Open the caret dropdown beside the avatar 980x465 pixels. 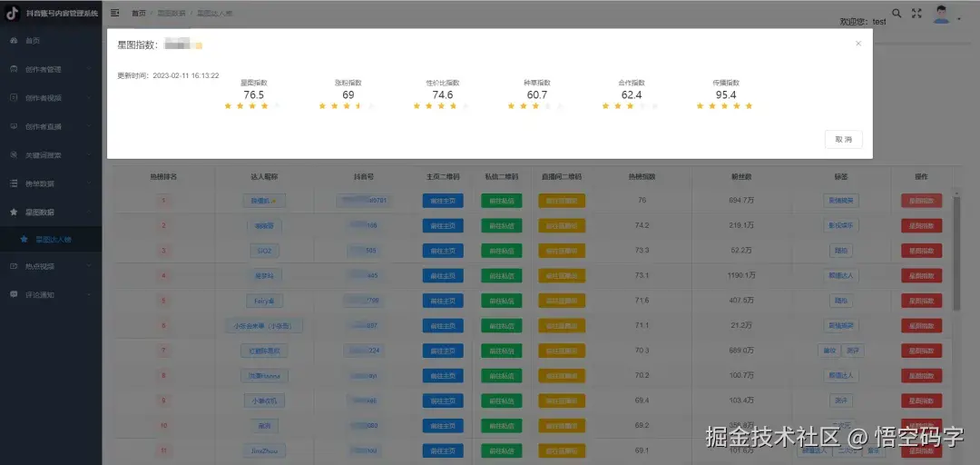pyautogui.click(x=959, y=19)
